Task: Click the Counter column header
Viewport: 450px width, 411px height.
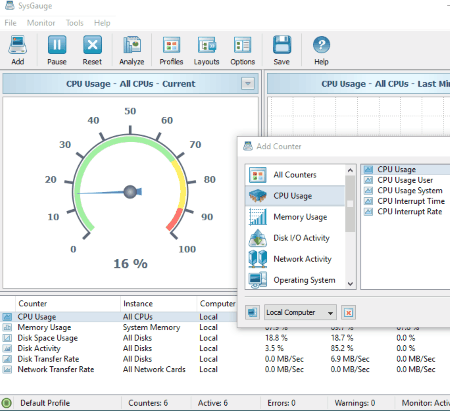Action: click(x=68, y=304)
